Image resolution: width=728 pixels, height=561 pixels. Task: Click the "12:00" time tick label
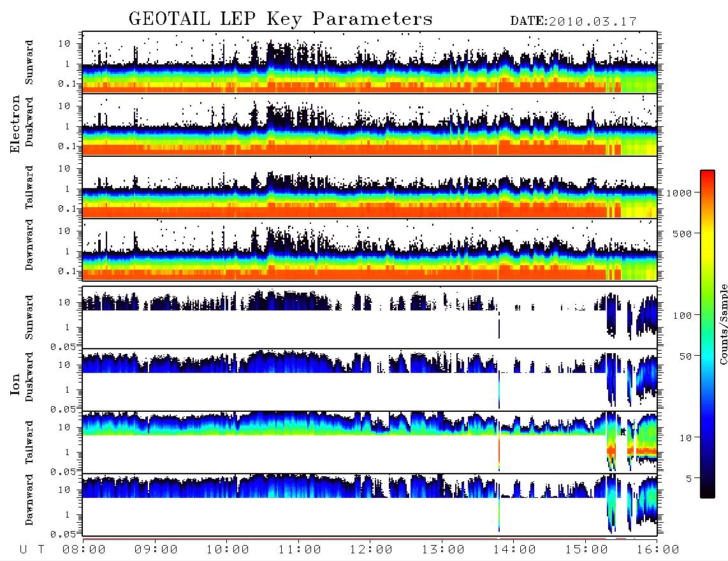(x=371, y=550)
